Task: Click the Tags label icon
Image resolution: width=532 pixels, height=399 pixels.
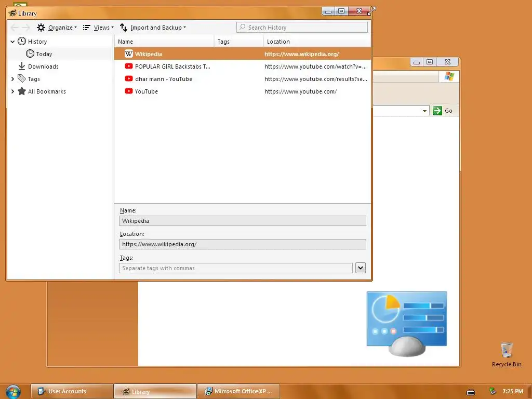Action: point(22,79)
